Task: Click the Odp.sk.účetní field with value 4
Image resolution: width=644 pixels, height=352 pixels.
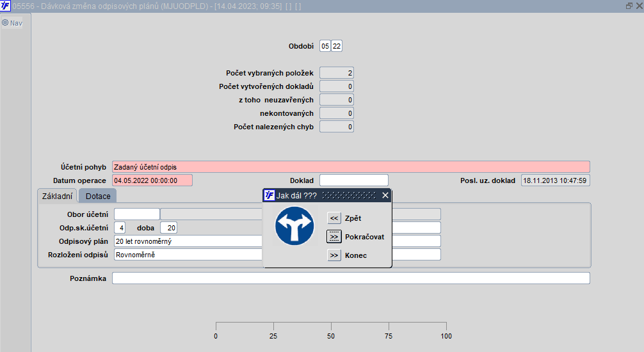Action: pyautogui.click(x=120, y=228)
